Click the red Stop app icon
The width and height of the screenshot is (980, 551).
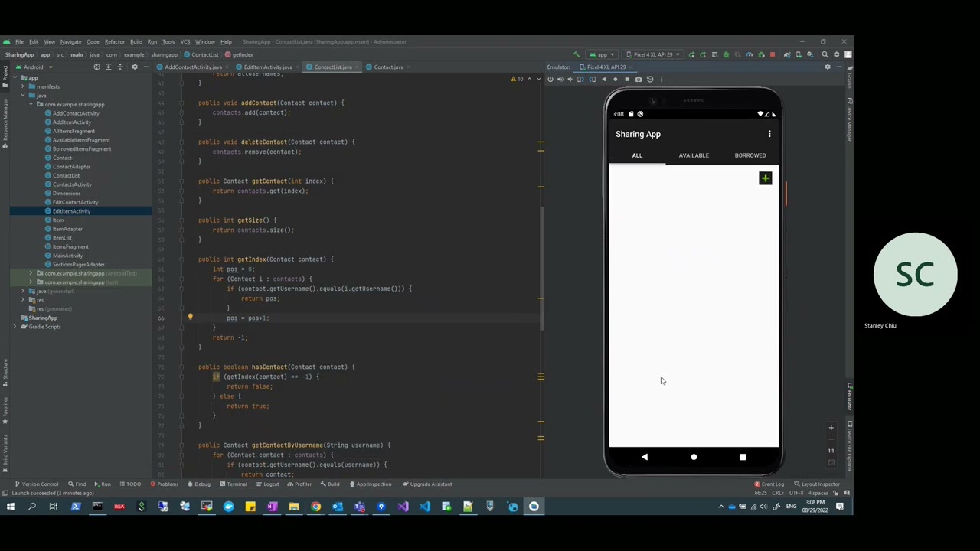coord(773,54)
